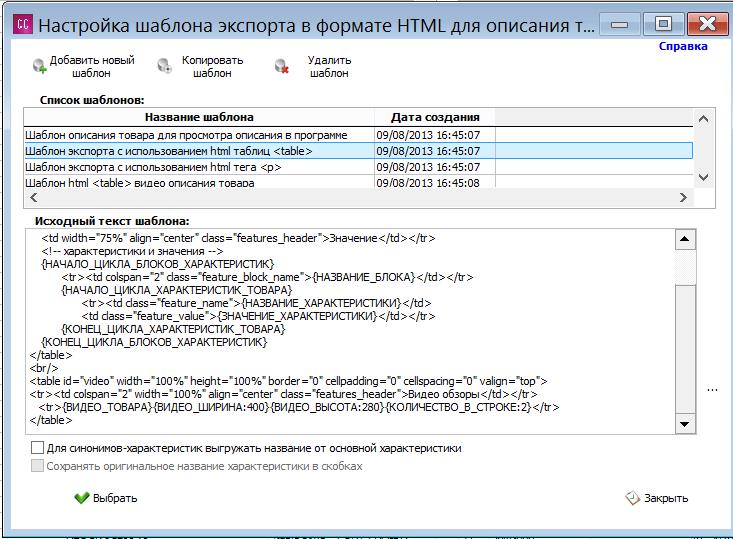Image resolution: width=733 pixels, height=539 pixels.
Task: Click date cell 09/08/2013 16:45:08
Action: [428, 182]
